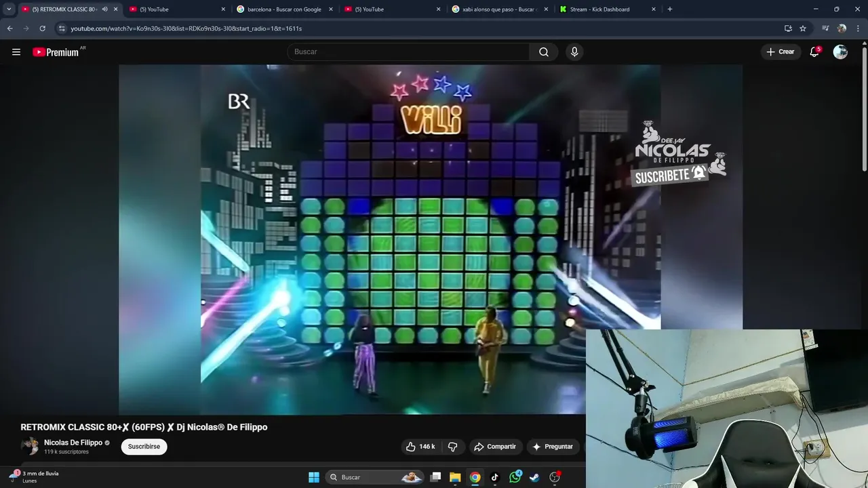Switch to barcelona Google search tab

[283, 9]
